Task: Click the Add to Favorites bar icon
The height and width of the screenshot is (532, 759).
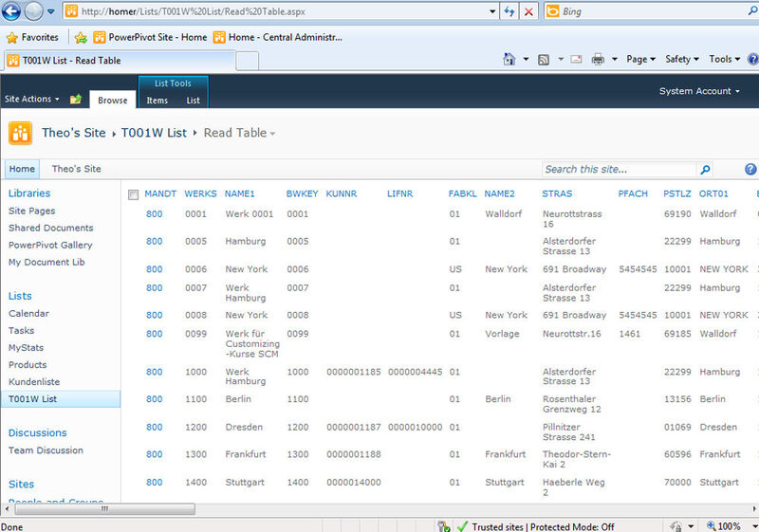Action: coord(81,38)
